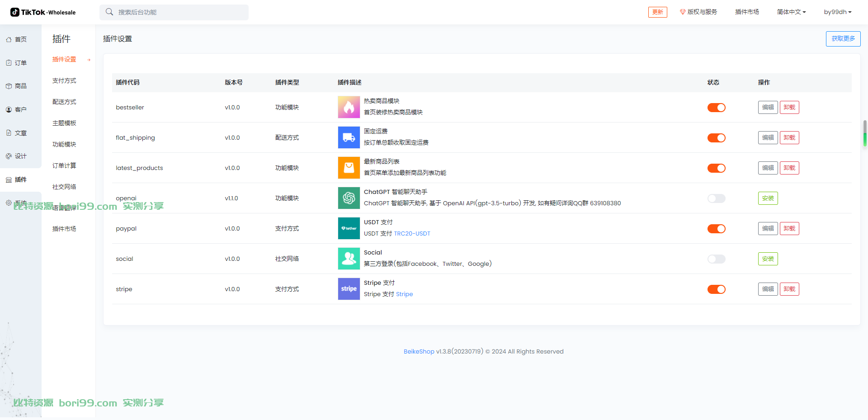Select 配送方式 in the plugin submenu

tap(64, 102)
